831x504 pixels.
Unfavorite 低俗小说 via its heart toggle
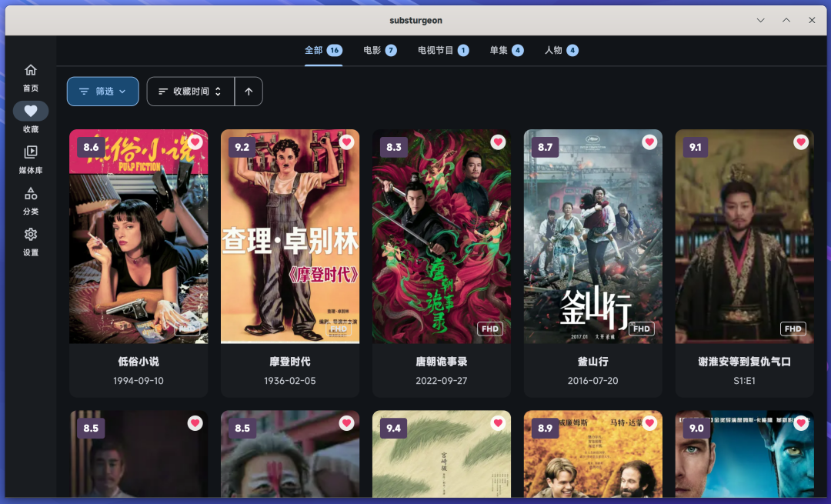click(x=194, y=142)
